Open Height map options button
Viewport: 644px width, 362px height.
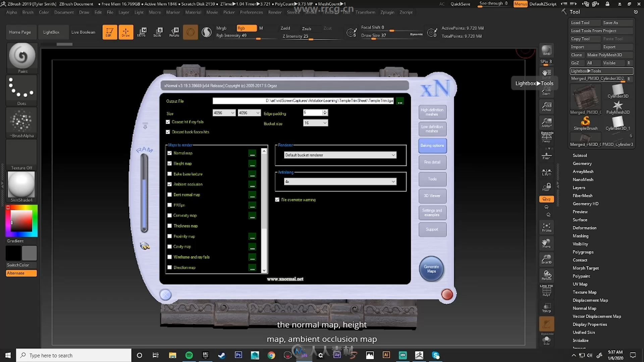252,164
